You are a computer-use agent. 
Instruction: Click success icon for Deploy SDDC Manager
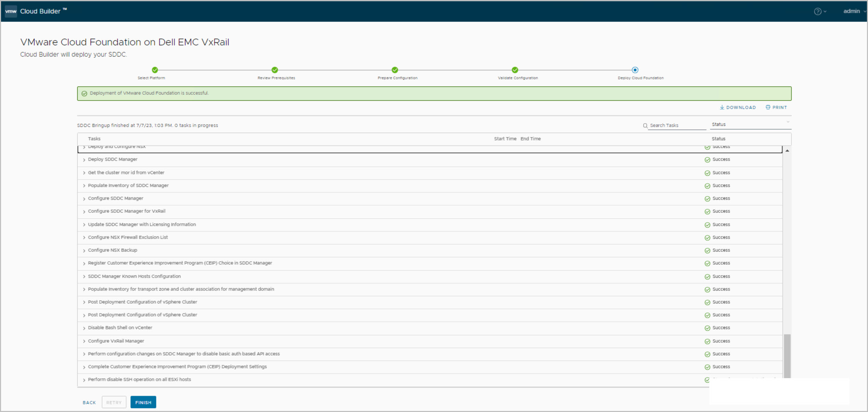pos(707,160)
